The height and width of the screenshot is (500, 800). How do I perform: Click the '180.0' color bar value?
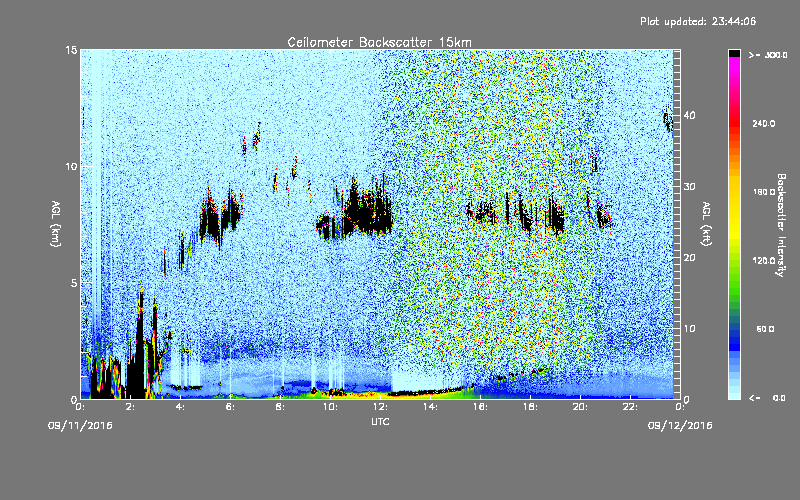click(x=764, y=192)
